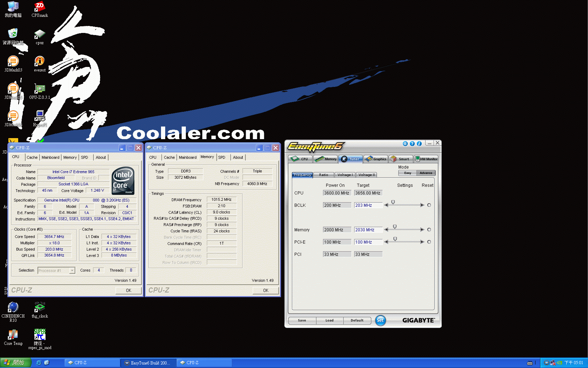The height and width of the screenshot is (368, 588).
Task: Increase PCI-E frequency with the right arrow
Action: [x=422, y=242]
